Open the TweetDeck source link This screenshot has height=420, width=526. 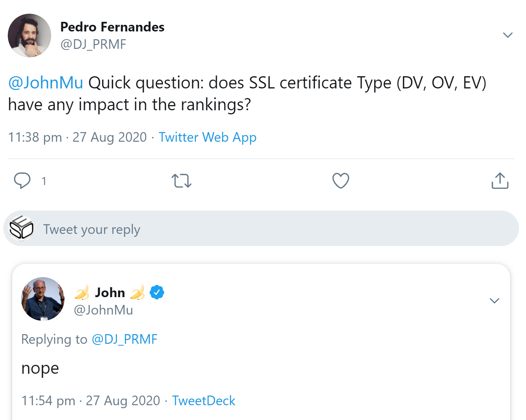pyautogui.click(x=203, y=401)
